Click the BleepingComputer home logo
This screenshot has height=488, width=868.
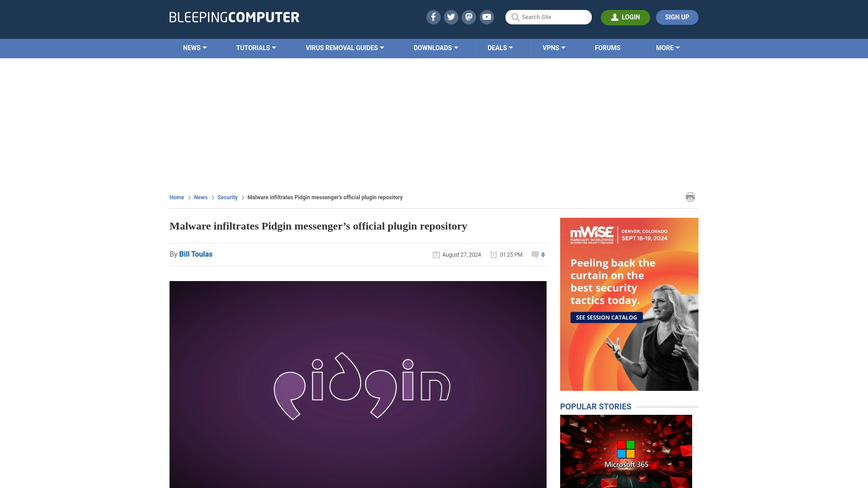234,17
